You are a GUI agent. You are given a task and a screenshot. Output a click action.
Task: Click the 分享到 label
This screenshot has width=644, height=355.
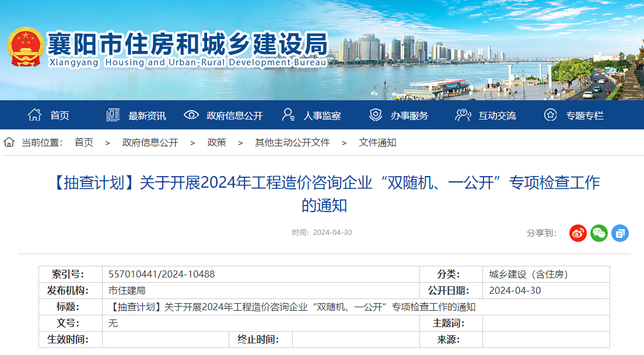click(541, 233)
